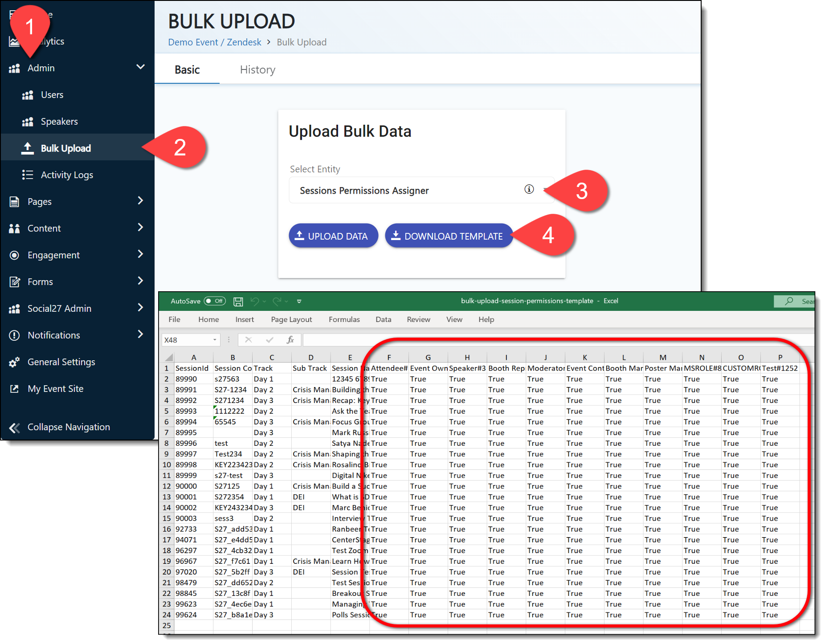The height and width of the screenshot is (644, 825).
Task: Collapse the Admin menu section
Action: pos(140,67)
